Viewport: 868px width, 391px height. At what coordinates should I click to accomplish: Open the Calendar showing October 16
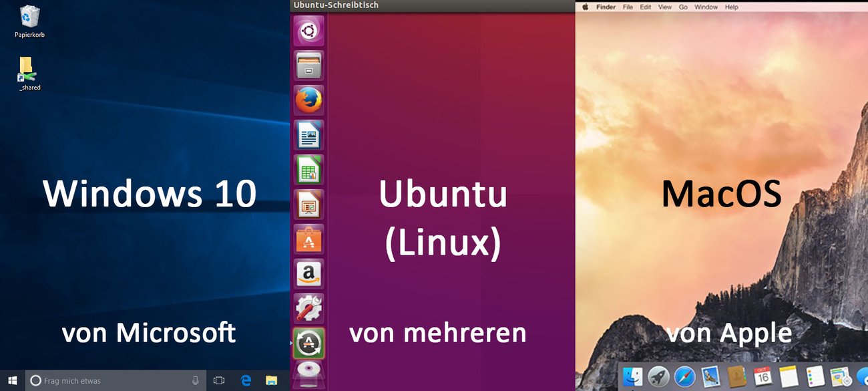[762, 376]
